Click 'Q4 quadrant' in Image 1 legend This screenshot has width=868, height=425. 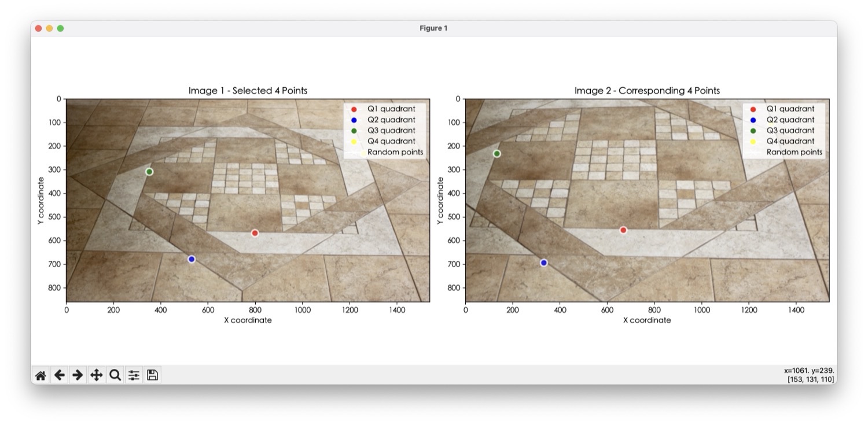392,141
